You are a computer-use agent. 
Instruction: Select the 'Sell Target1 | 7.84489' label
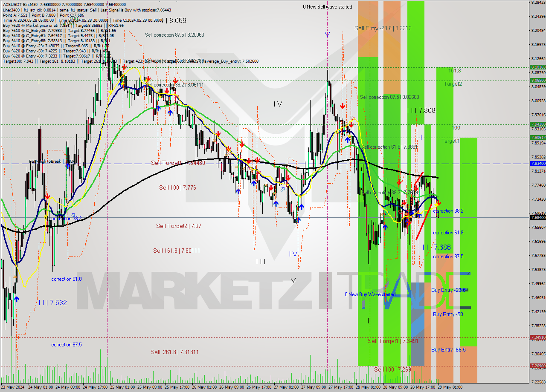point(178,163)
